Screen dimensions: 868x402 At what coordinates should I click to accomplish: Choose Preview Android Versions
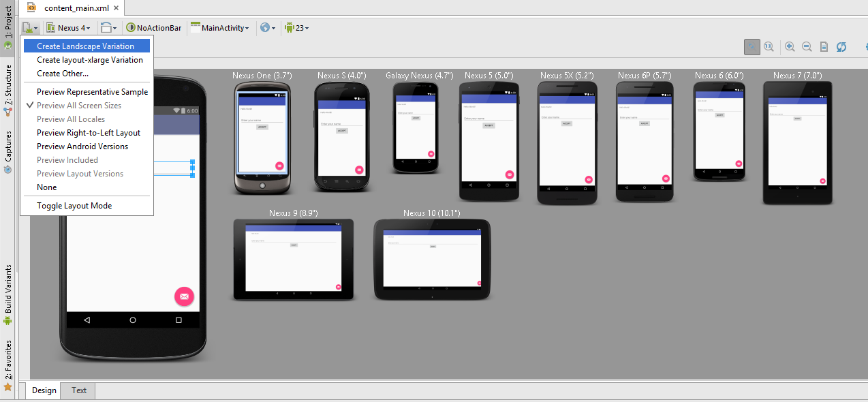point(87,146)
